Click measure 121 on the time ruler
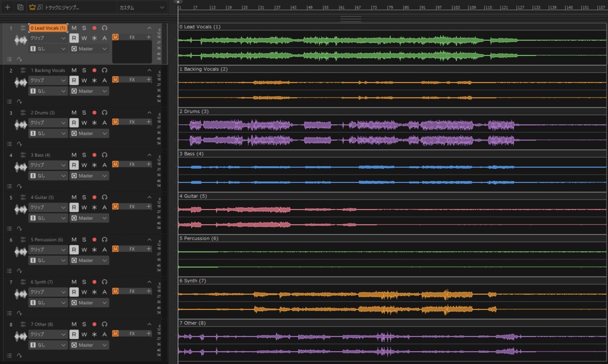 coord(503,7)
